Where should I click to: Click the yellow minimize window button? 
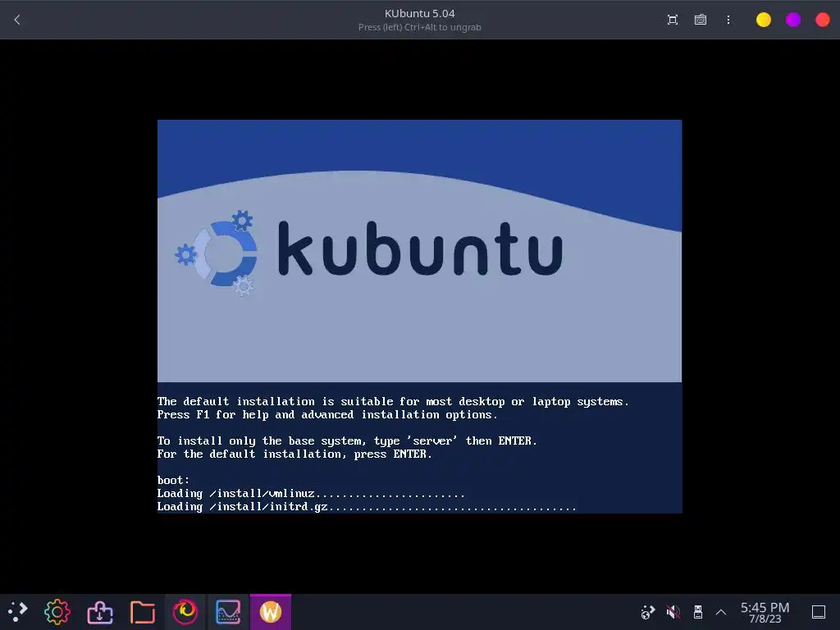click(764, 20)
